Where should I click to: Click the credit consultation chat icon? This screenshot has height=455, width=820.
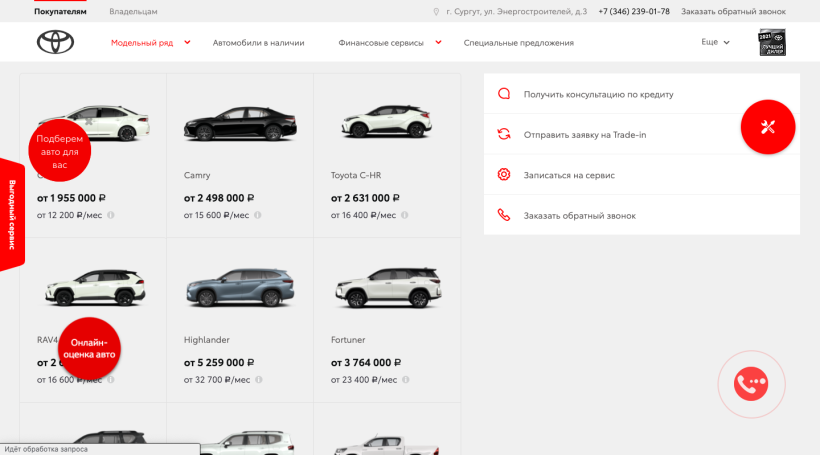coord(504,94)
